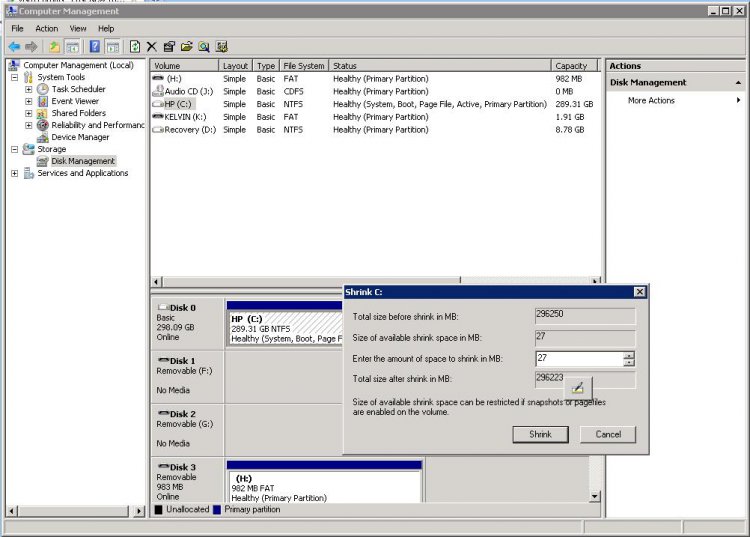Click the Task Scheduler clock icon
The image size is (750, 537).
43,89
